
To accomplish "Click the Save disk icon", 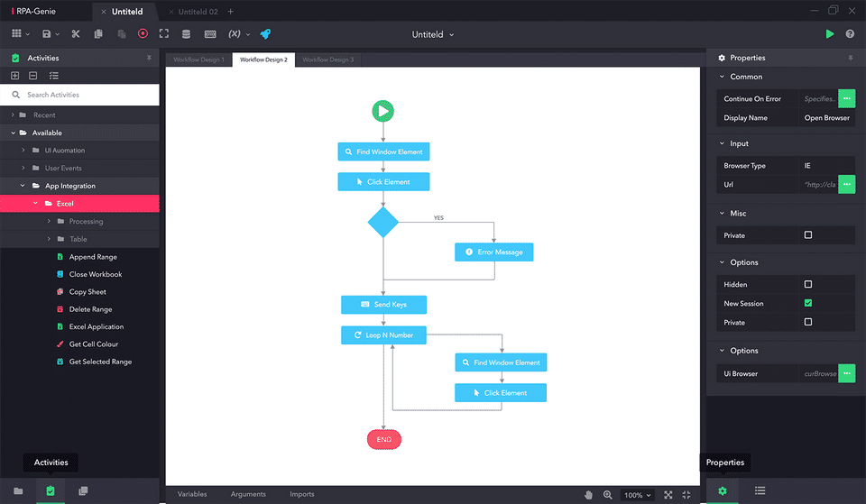I will pos(46,33).
